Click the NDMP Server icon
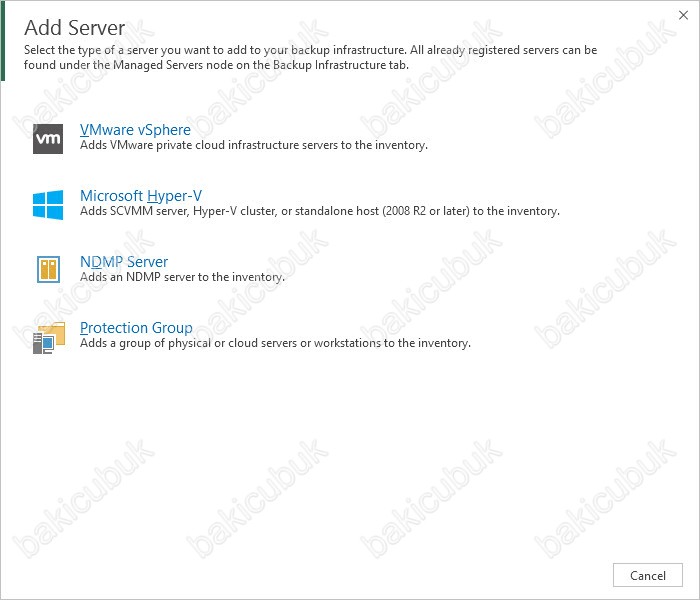 click(48, 270)
